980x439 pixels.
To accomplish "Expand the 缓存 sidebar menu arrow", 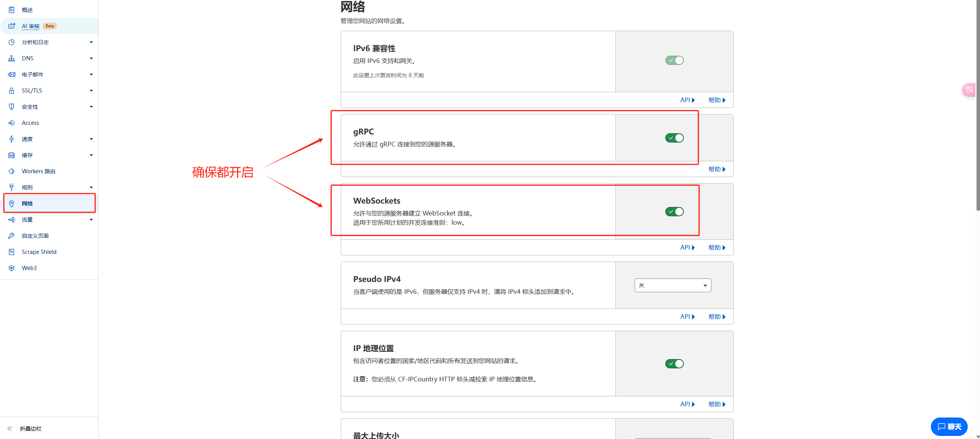I will pyautogui.click(x=91, y=155).
